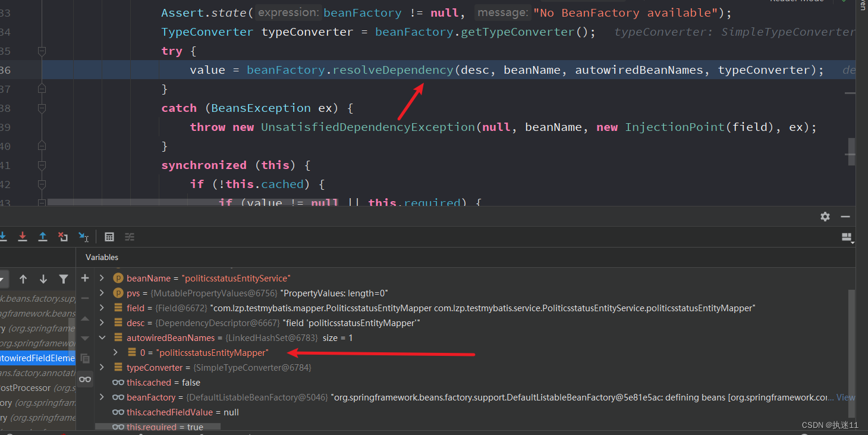The height and width of the screenshot is (435, 868).
Task: Click the Step Into debugger icon
Action: point(3,237)
